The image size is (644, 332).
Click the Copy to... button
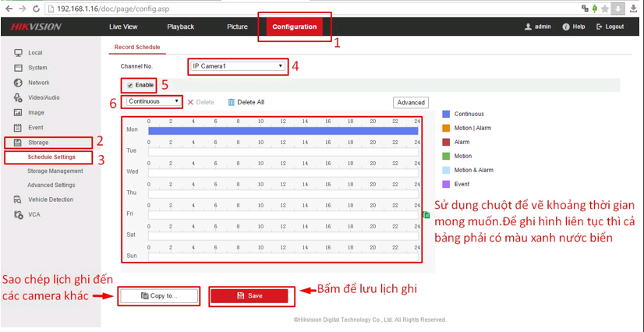point(158,296)
